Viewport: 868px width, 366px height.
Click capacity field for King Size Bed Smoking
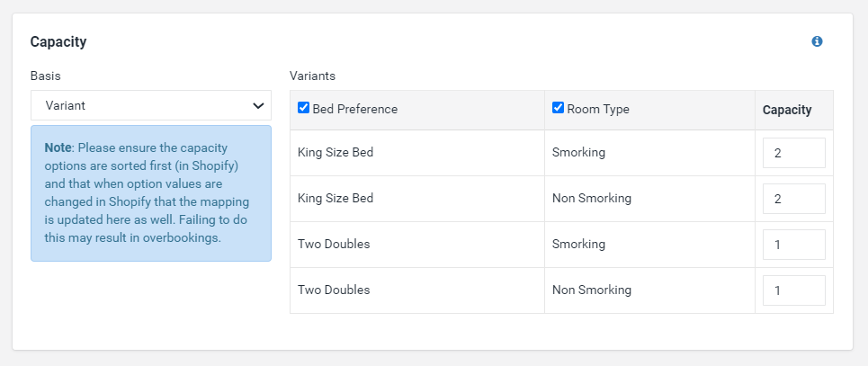point(794,153)
